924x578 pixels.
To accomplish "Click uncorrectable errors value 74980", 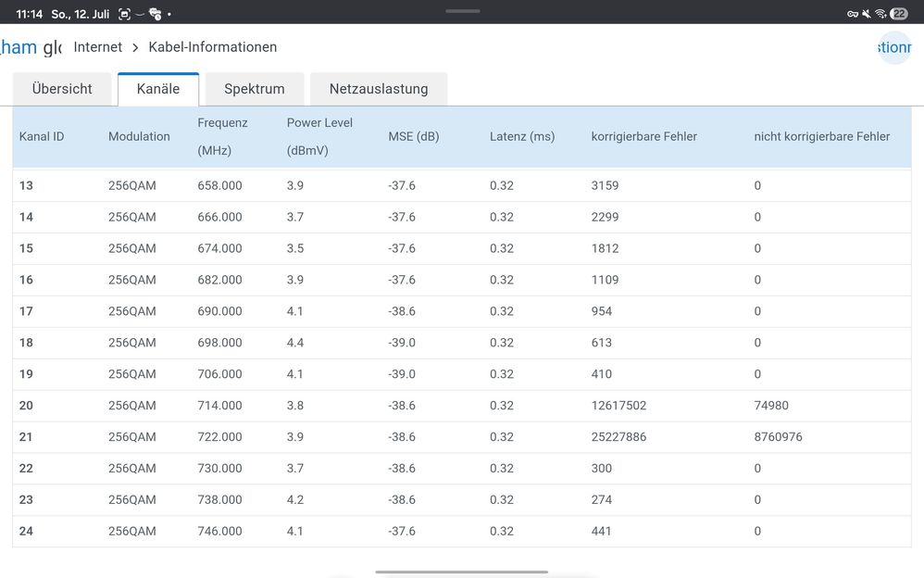I will coord(771,406).
